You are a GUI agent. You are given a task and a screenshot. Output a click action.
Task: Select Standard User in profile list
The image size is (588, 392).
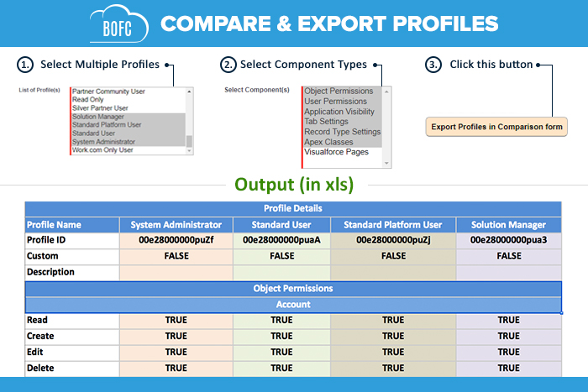129,133
